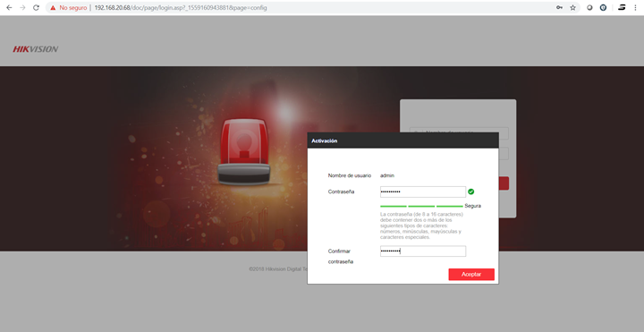Click the blue circular extension icon
The height and width of the screenshot is (332, 644).
tap(603, 7)
